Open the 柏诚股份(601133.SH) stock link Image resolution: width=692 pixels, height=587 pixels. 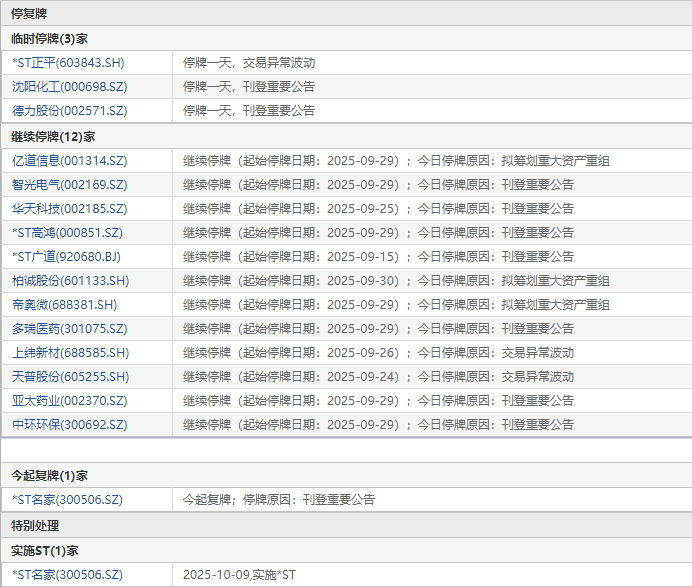(x=70, y=281)
